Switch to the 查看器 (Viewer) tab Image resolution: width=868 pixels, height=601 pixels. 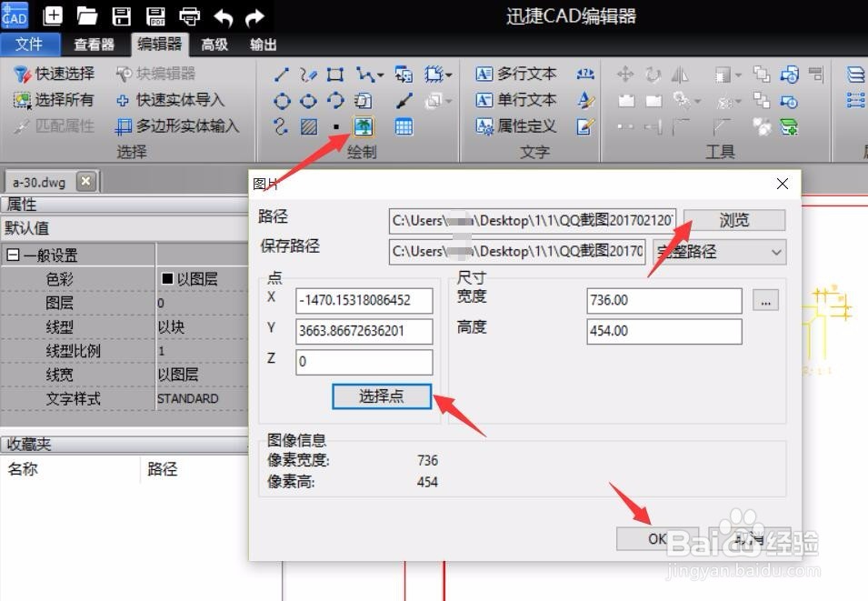tap(95, 45)
